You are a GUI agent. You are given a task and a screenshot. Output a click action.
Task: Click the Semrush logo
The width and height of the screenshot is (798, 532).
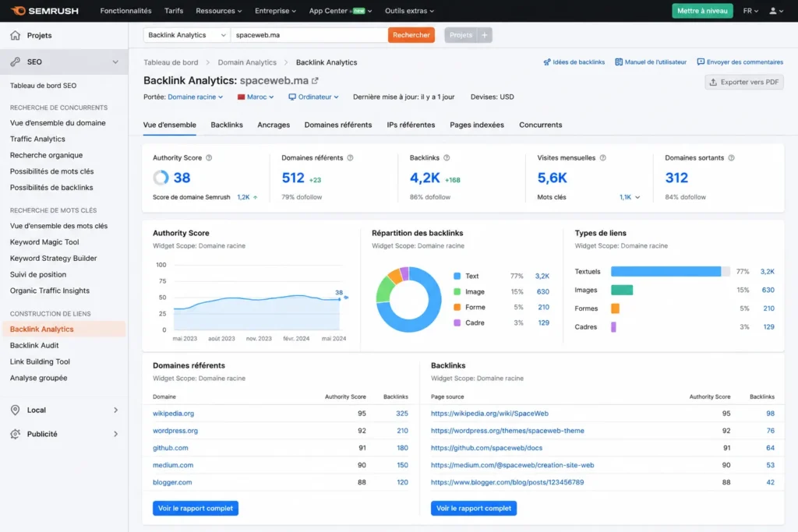point(44,11)
